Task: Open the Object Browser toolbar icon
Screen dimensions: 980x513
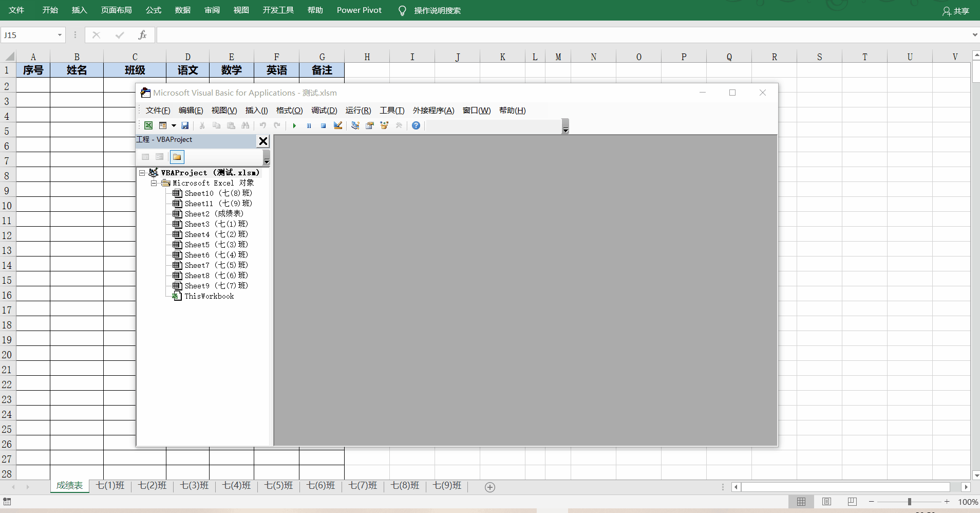Action: [384, 125]
